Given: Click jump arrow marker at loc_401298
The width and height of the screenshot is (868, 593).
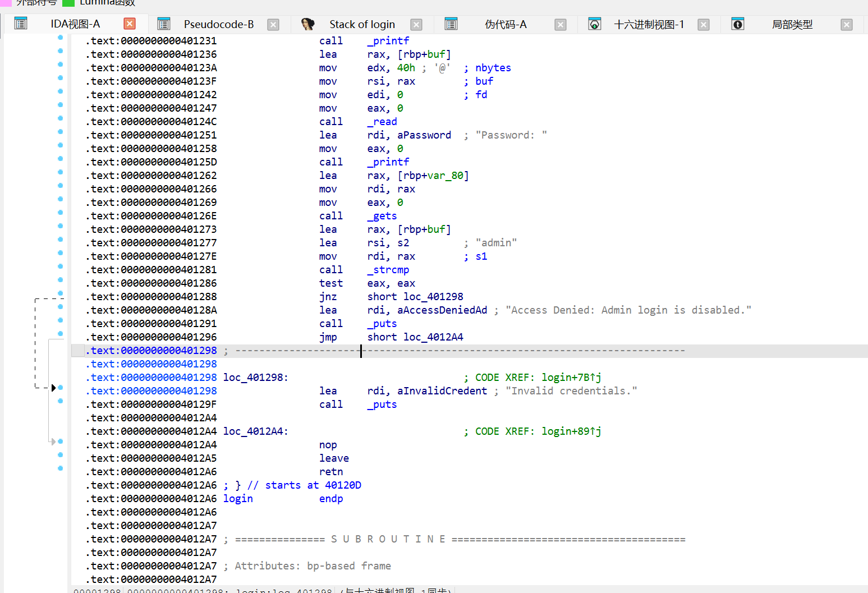Looking at the screenshot, I should 53,388.
